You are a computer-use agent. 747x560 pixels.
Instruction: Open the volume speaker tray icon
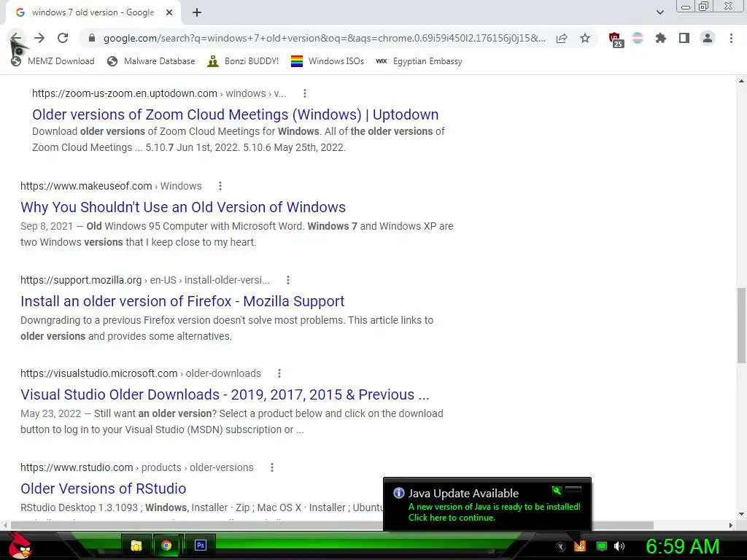pyautogui.click(x=619, y=546)
